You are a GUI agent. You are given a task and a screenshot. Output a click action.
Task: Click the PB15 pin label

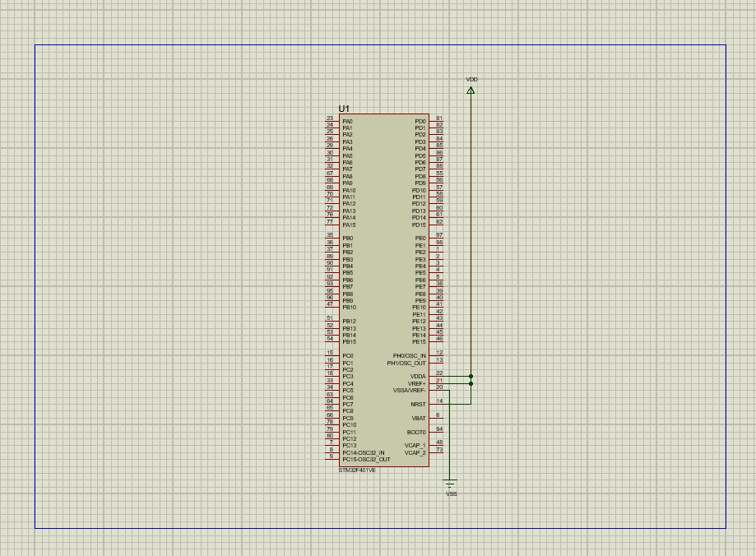pyautogui.click(x=349, y=342)
